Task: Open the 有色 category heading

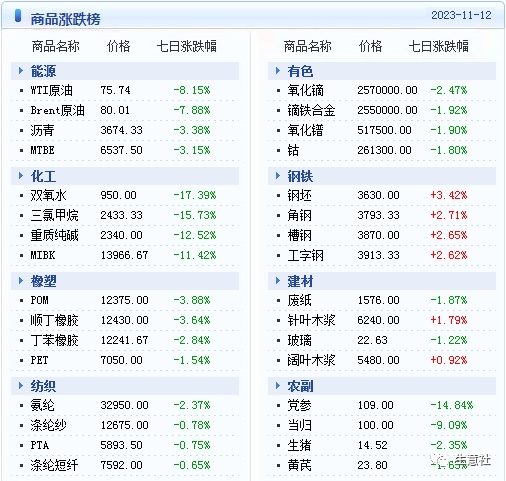Action: coord(300,71)
